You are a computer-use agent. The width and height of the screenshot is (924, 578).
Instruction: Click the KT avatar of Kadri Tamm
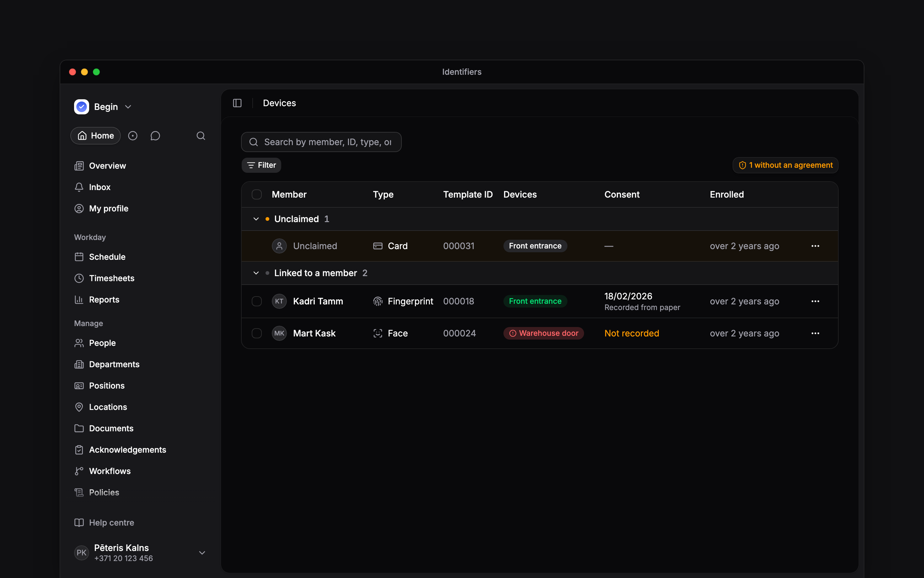click(x=279, y=301)
